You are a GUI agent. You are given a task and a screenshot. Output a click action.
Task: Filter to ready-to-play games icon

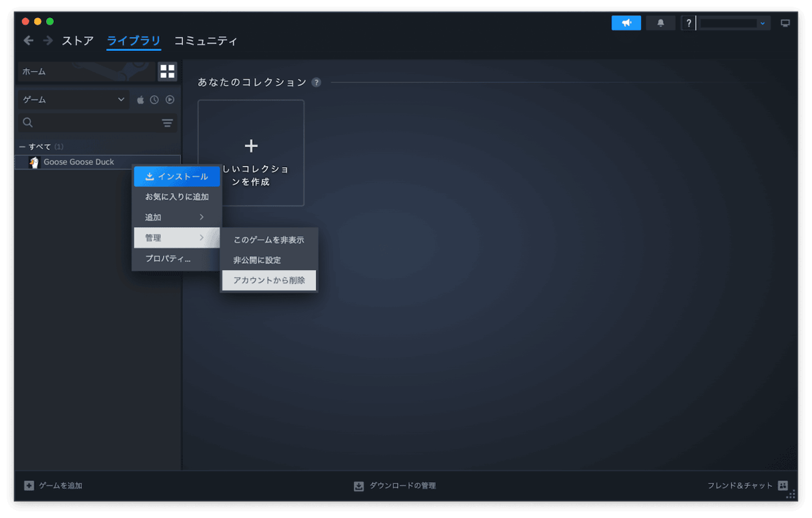tap(168, 99)
